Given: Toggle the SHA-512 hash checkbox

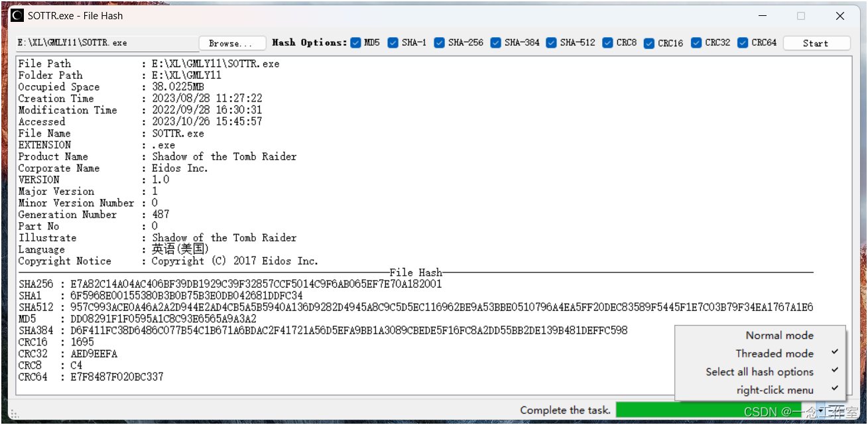Looking at the screenshot, I should tap(552, 42).
